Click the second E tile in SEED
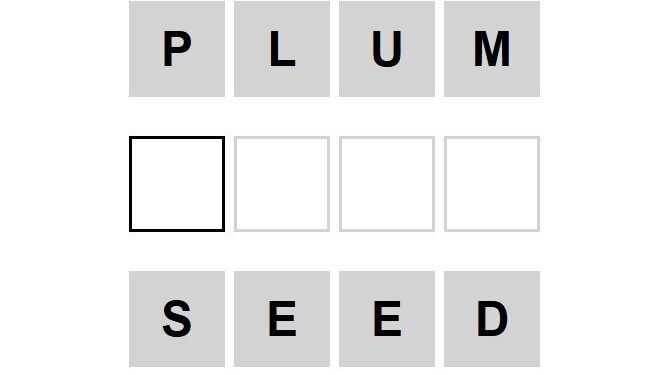Image resolution: width=661 pixels, height=375 pixels. coord(387,319)
